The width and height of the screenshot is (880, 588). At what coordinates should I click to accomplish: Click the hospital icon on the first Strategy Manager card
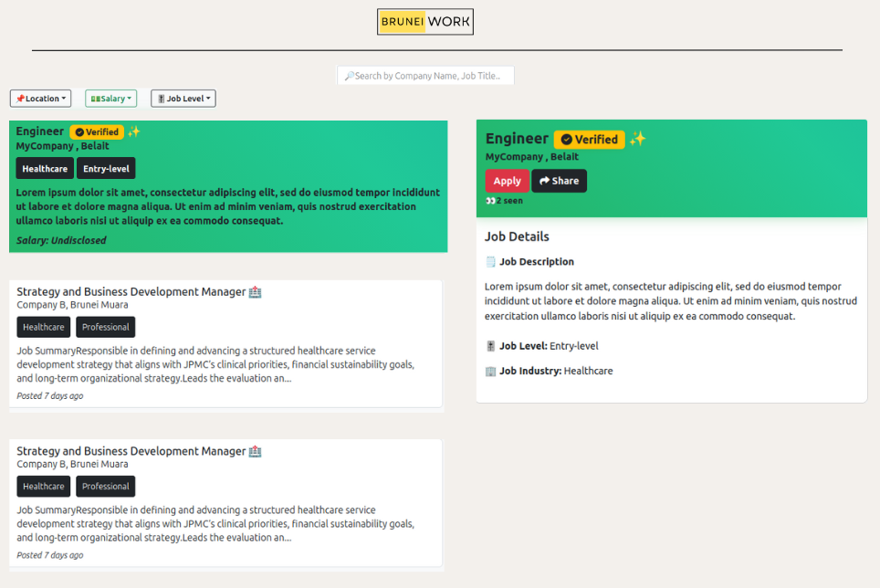(x=256, y=292)
